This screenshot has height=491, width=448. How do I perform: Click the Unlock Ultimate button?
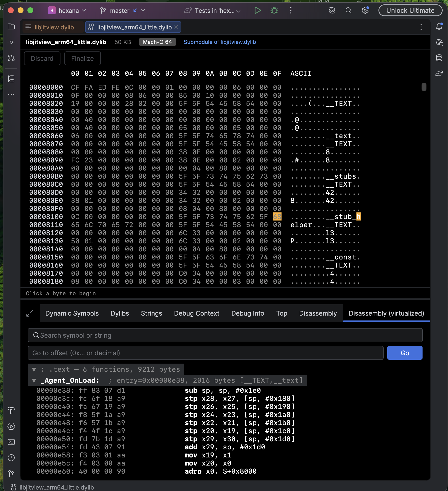pos(410,11)
